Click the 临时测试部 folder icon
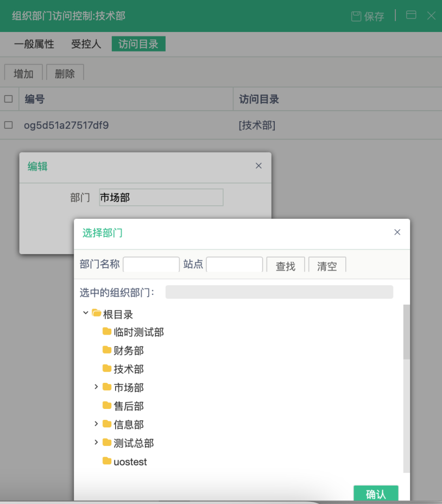This screenshot has height=504, width=442. [107, 332]
